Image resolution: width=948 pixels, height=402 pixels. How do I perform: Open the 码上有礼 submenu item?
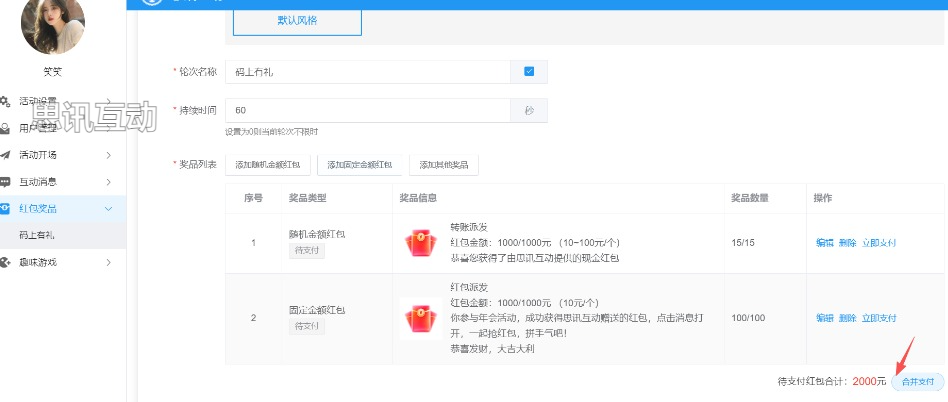[x=37, y=235]
